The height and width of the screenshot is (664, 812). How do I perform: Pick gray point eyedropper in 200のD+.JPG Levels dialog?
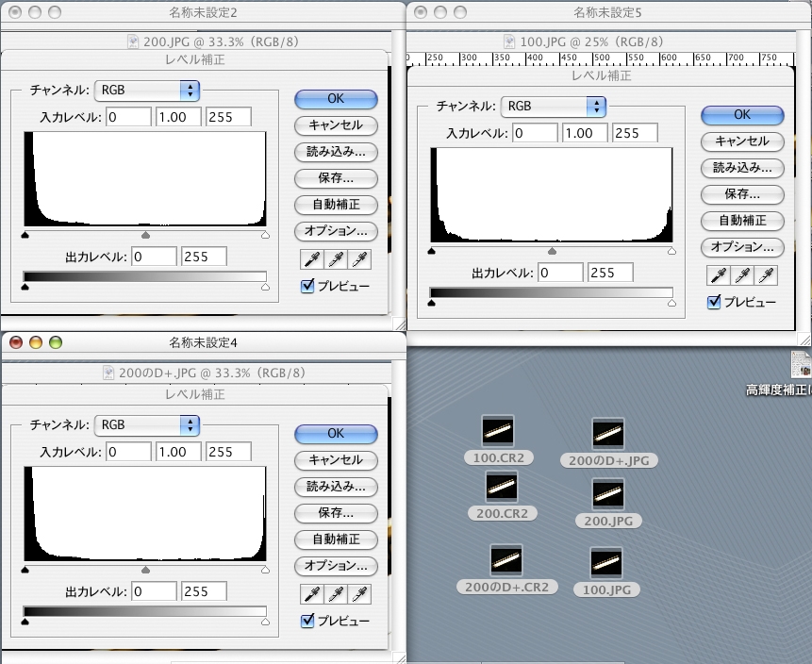(x=336, y=594)
